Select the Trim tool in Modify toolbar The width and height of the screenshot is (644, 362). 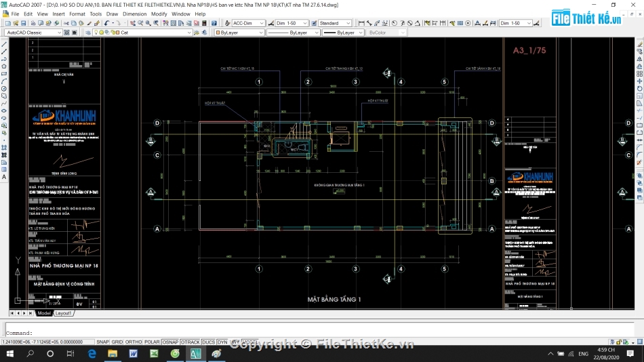click(639, 110)
